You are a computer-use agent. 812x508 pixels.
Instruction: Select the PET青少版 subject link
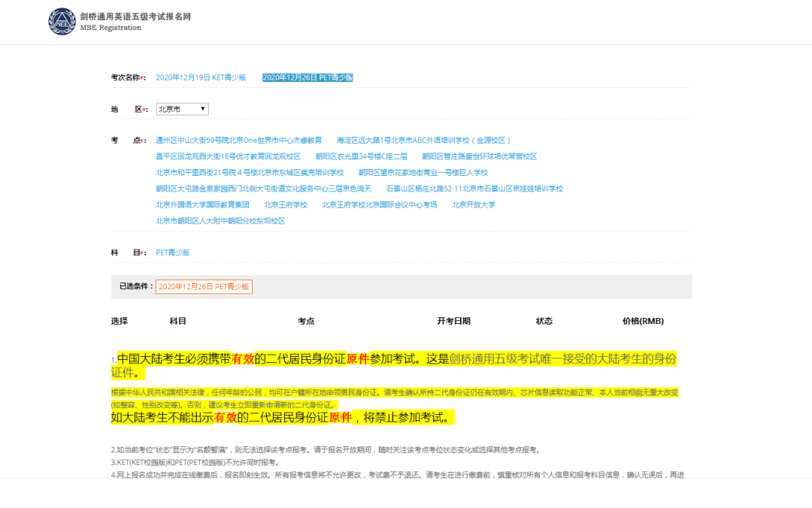[173, 252]
